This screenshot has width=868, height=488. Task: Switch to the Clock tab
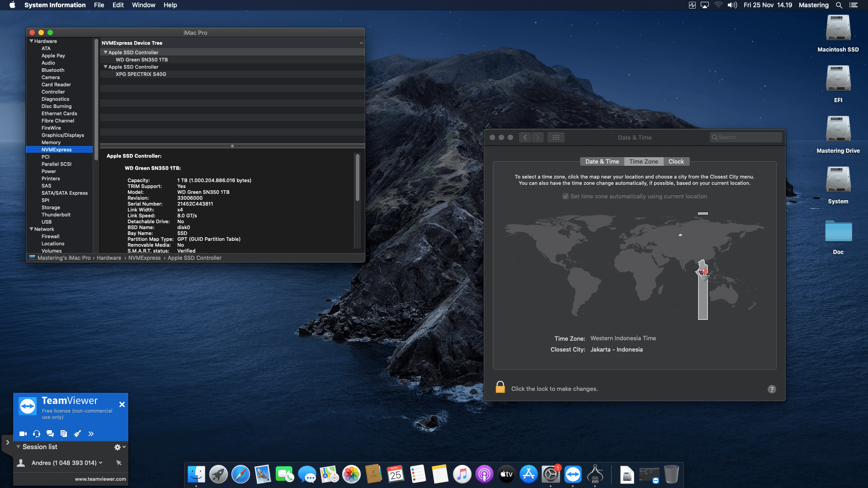click(676, 161)
